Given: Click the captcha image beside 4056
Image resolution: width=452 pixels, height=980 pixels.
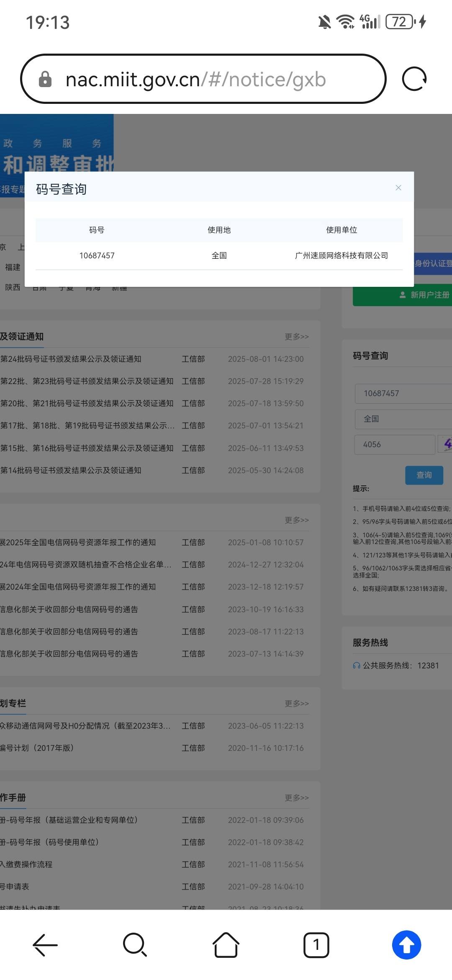Looking at the screenshot, I should click(x=445, y=444).
